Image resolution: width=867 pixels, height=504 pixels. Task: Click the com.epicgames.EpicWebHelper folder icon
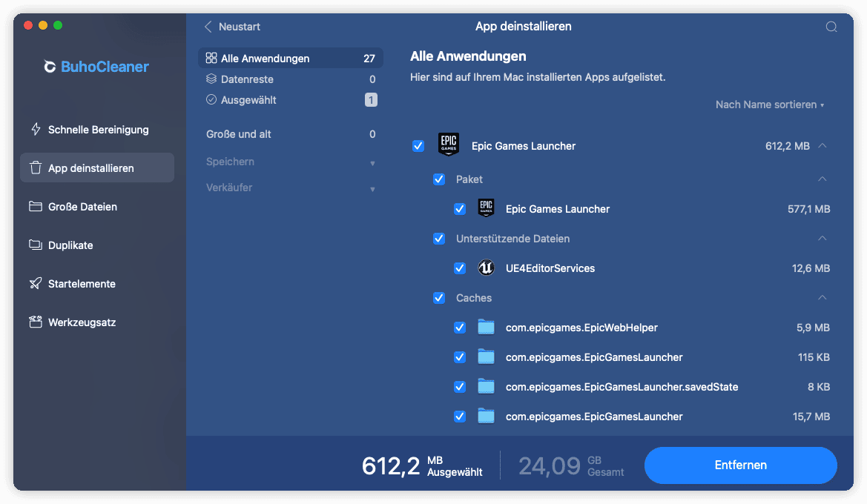point(486,327)
